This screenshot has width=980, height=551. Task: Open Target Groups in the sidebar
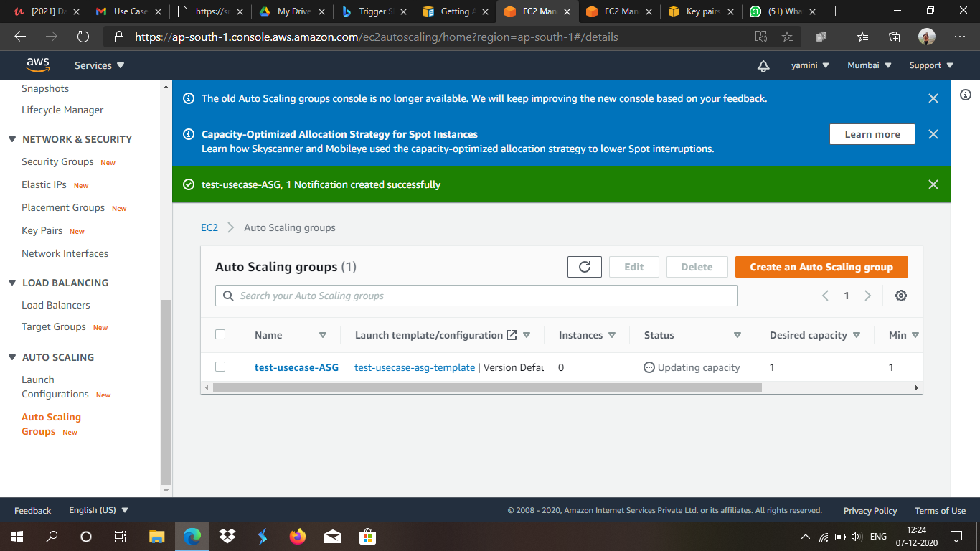54,326
